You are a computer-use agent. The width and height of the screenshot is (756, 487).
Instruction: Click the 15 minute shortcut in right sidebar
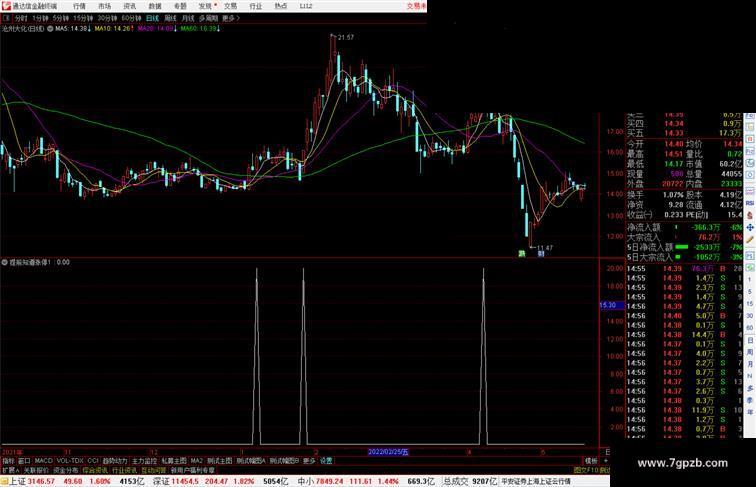750,303
